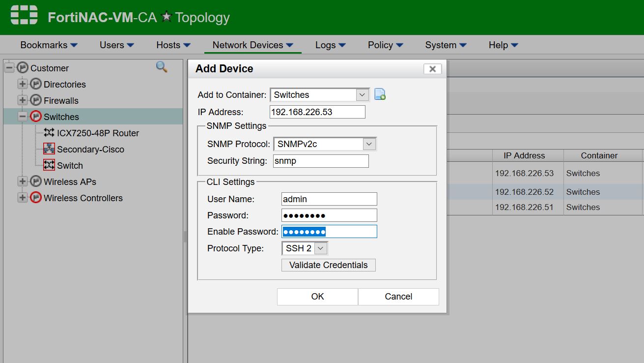The width and height of the screenshot is (644, 363).
Task: Open the Help menu
Action: pyautogui.click(x=504, y=45)
